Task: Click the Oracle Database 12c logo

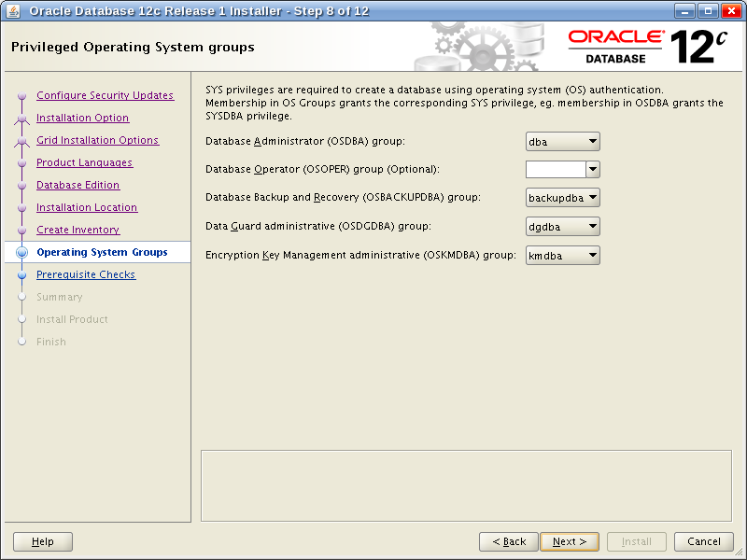Action: pos(647,46)
